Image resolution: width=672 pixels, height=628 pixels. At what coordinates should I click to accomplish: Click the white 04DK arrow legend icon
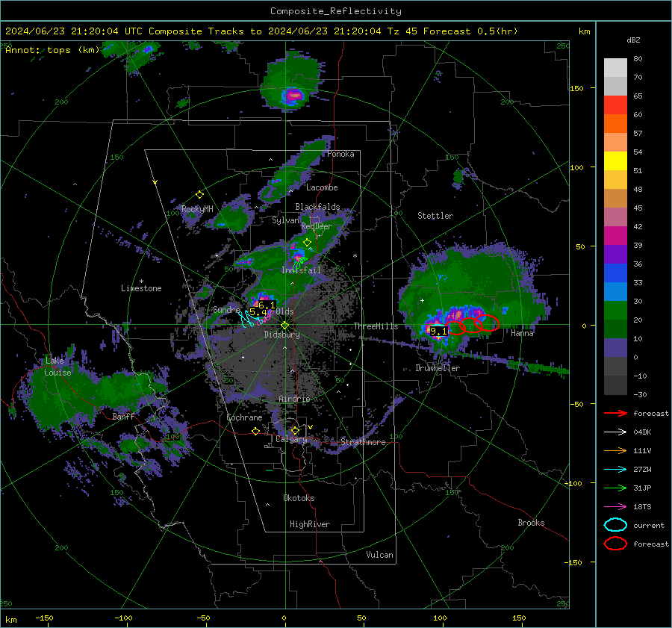point(615,432)
